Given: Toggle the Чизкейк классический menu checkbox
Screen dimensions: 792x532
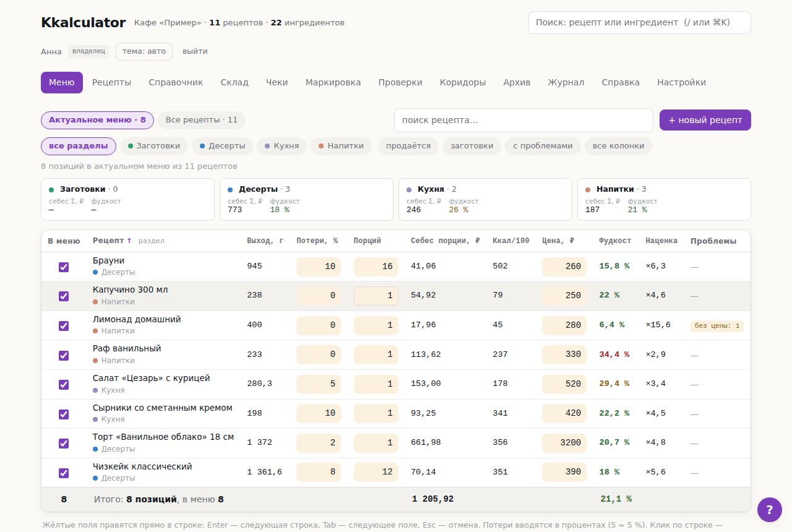Looking at the screenshot, I should (64, 473).
